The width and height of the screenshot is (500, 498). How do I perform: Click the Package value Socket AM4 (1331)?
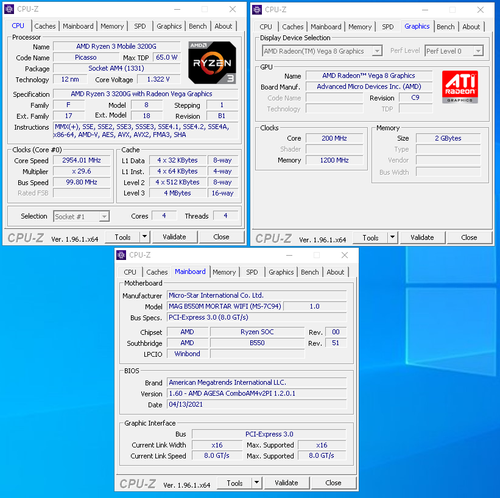(x=116, y=68)
